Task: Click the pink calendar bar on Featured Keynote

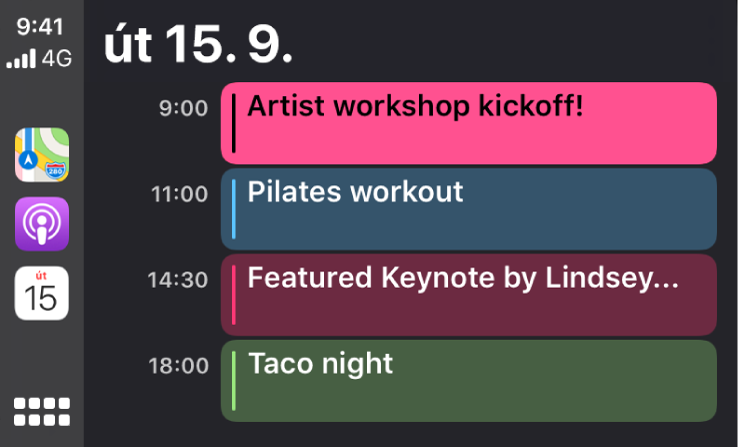Action: pos(234,295)
